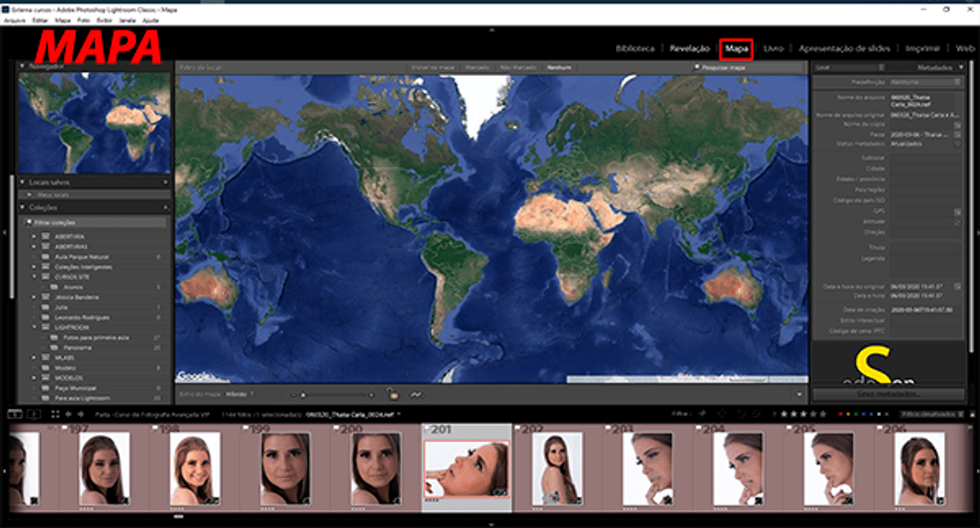Image resolution: width=980 pixels, height=528 pixels.
Task: Expand the Meus locais folder
Action: 31,195
